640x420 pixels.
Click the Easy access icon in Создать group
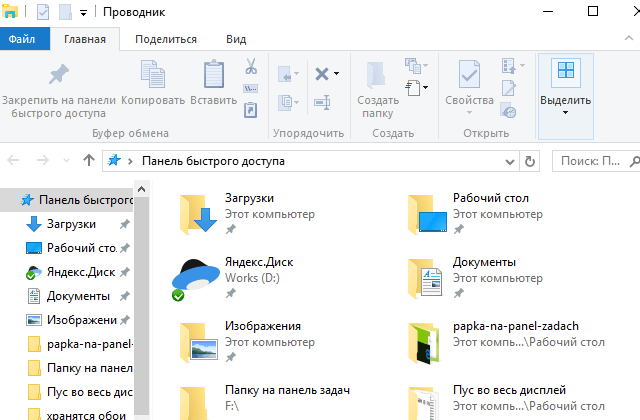[413, 65]
